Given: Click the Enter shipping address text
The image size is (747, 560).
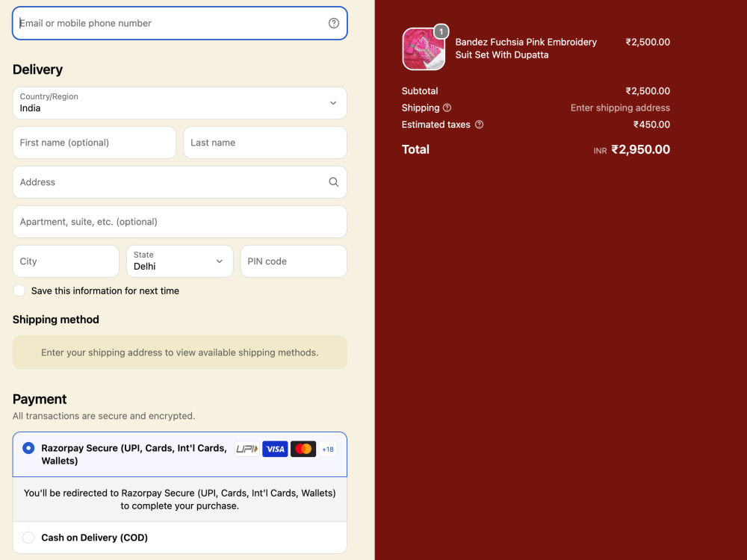Looking at the screenshot, I should click(620, 108).
